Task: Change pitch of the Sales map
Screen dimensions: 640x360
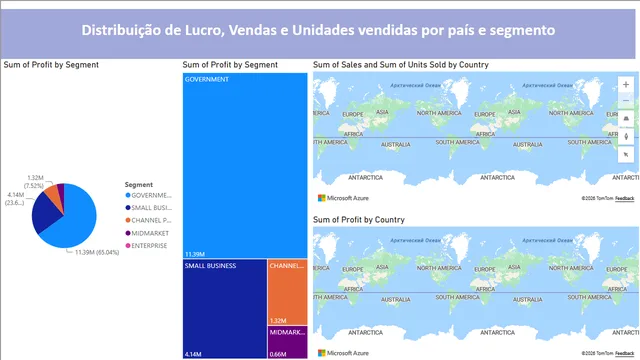Action: pyautogui.click(x=626, y=119)
